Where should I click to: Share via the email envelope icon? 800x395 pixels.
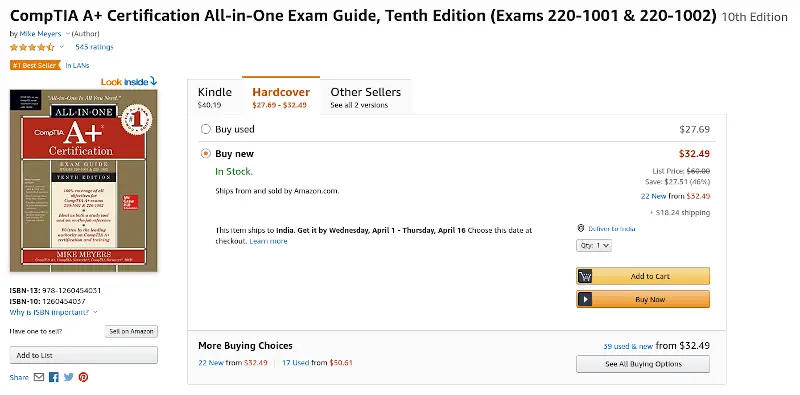coord(39,377)
